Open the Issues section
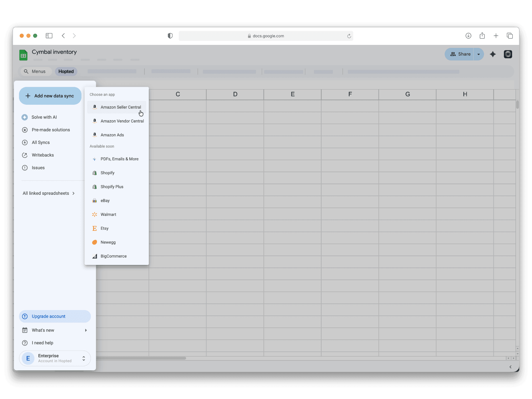Viewport: 532px width, 399px height. (38, 167)
